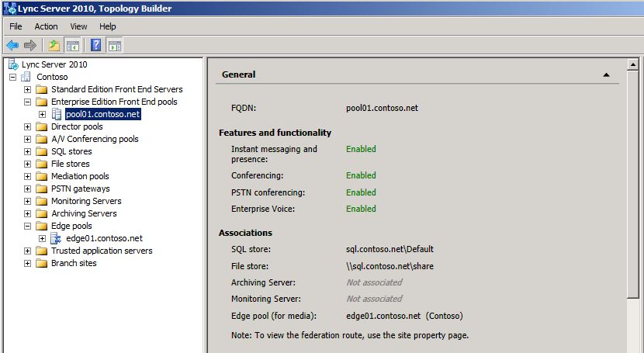Click the Branch sites folder icon

coord(41,263)
